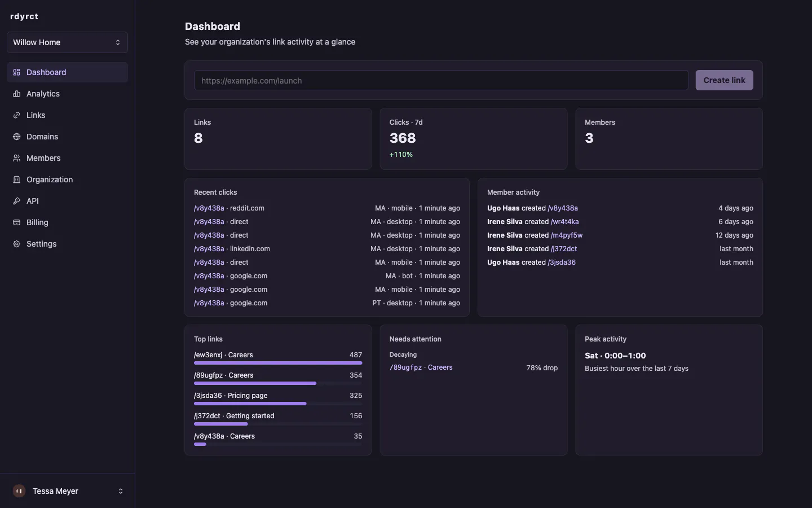Open the Links section

tap(67, 115)
